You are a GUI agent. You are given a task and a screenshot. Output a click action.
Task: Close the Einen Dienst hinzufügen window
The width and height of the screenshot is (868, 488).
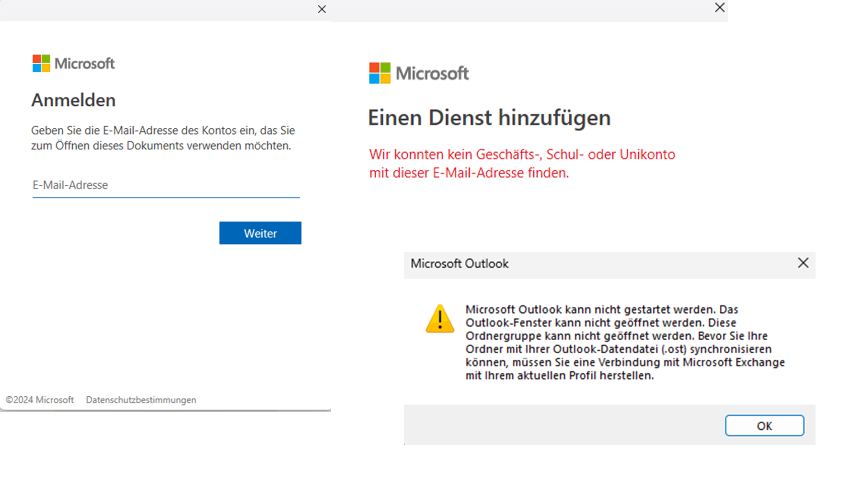(x=720, y=8)
